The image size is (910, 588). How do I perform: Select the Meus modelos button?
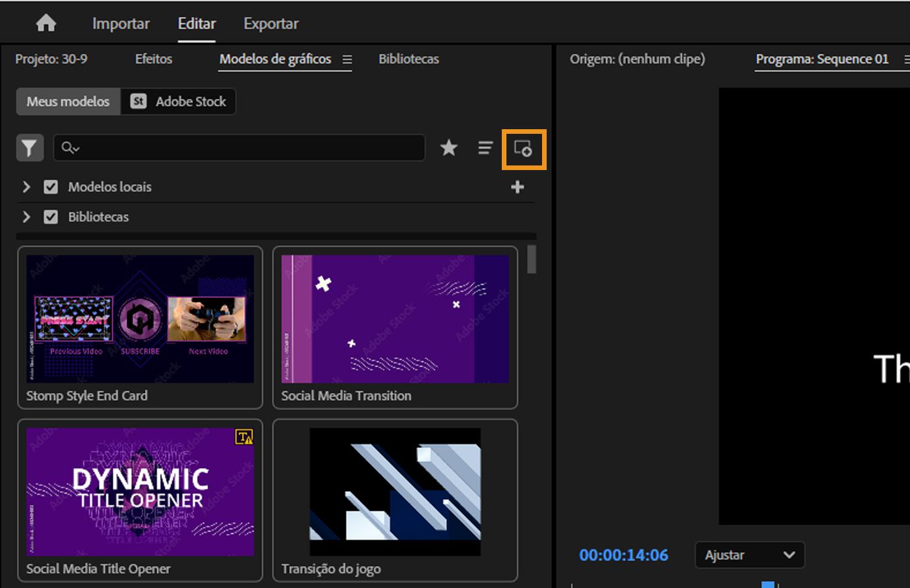(x=68, y=102)
